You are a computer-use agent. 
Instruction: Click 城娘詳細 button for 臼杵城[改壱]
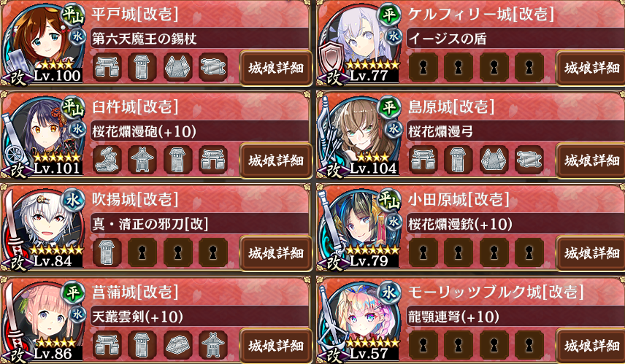(275, 160)
